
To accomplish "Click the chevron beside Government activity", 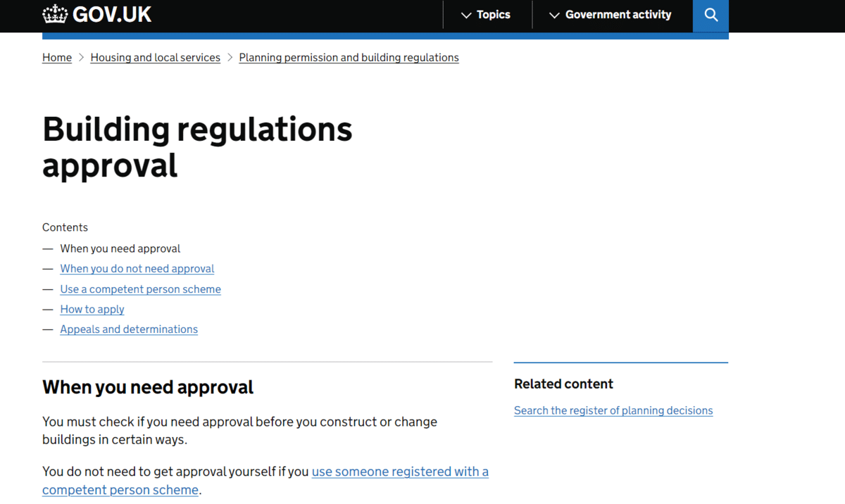I will [554, 15].
